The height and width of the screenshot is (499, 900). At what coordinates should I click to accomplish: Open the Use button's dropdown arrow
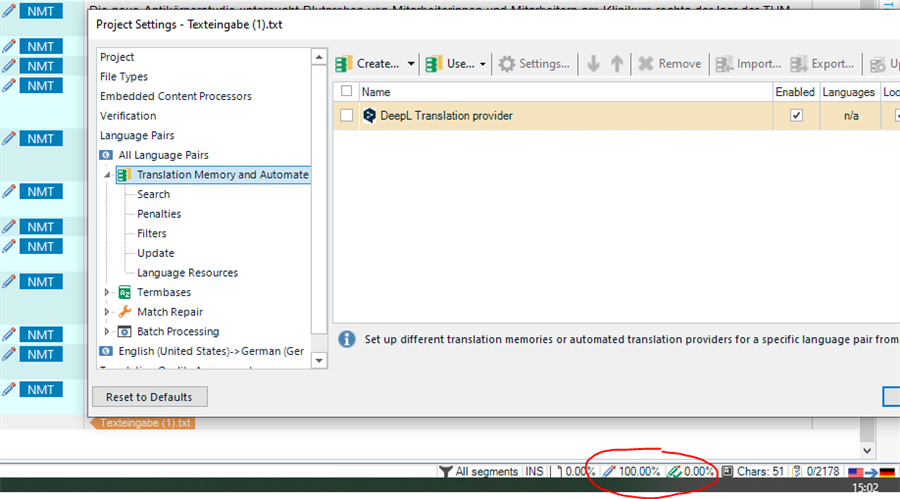(483, 64)
